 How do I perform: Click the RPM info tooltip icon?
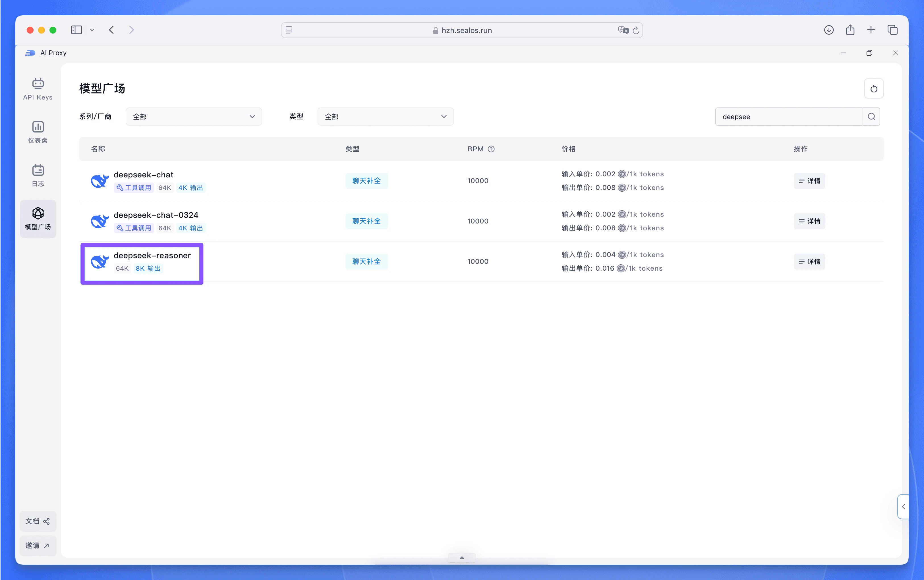(491, 149)
